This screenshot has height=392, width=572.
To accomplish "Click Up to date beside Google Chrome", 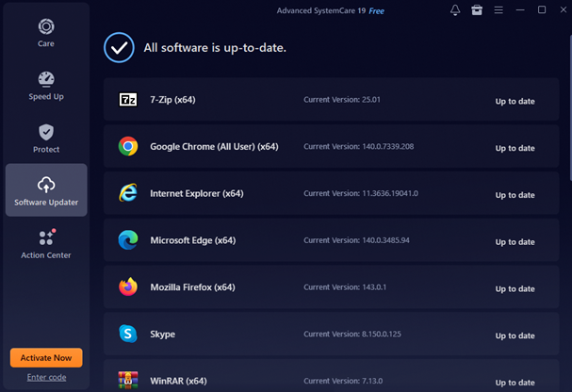I will pyautogui.click(x=515, y=148).
